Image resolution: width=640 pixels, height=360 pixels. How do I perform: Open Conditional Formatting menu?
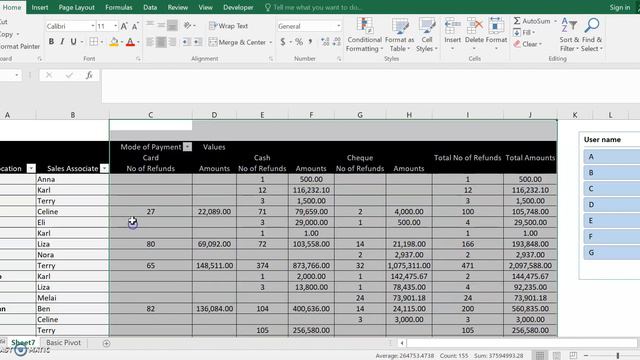coord(364,35)
